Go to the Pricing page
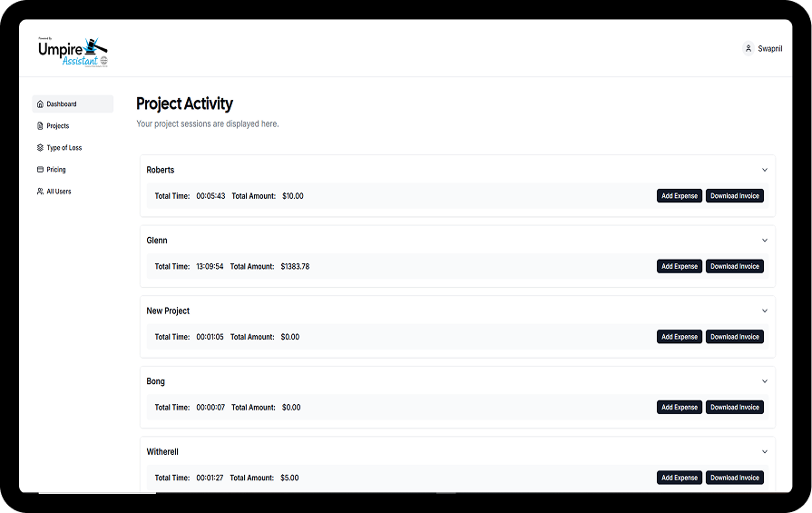Viewport: 812px width, 513px height. (56, 170)
